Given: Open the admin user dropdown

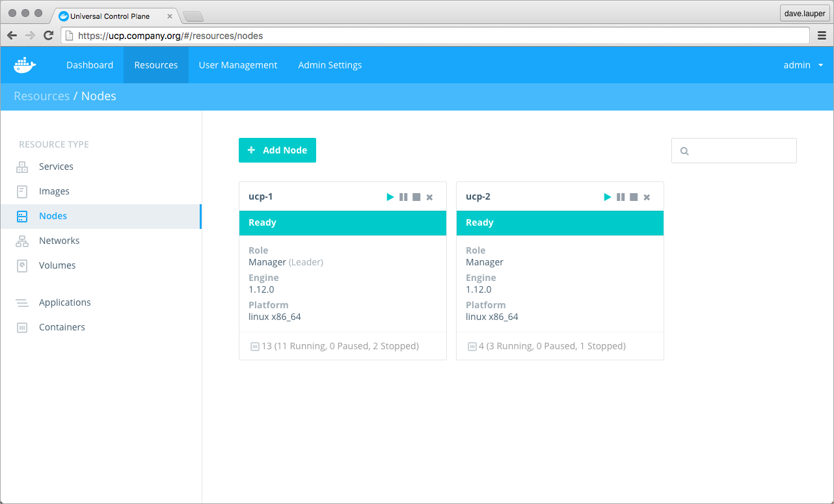Looking at the screenshot, I should click(803, 65).
